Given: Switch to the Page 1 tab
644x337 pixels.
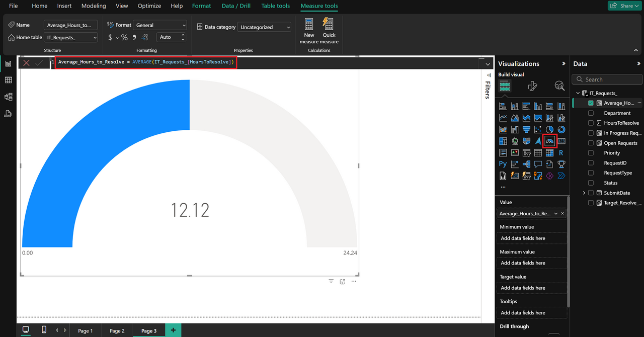Looking at the screenshot, I should pos(86,330).
